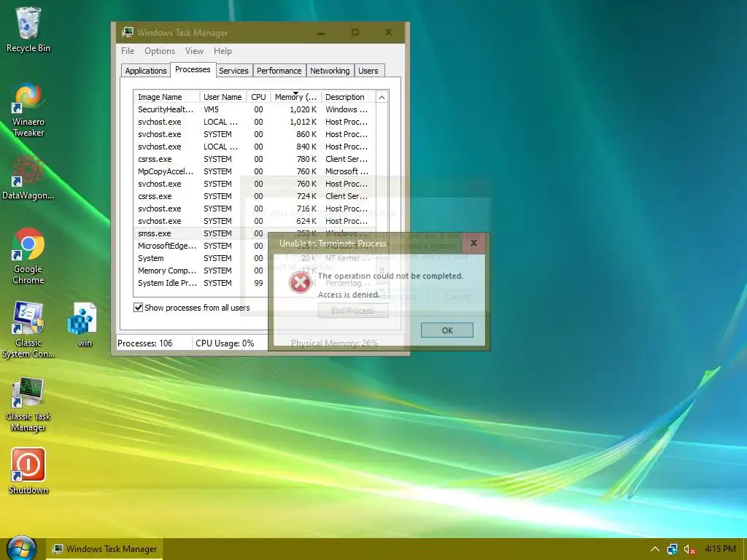Launch Classic Task Manager desktop shortcut
Screen dimensions: 747x560
28,405
